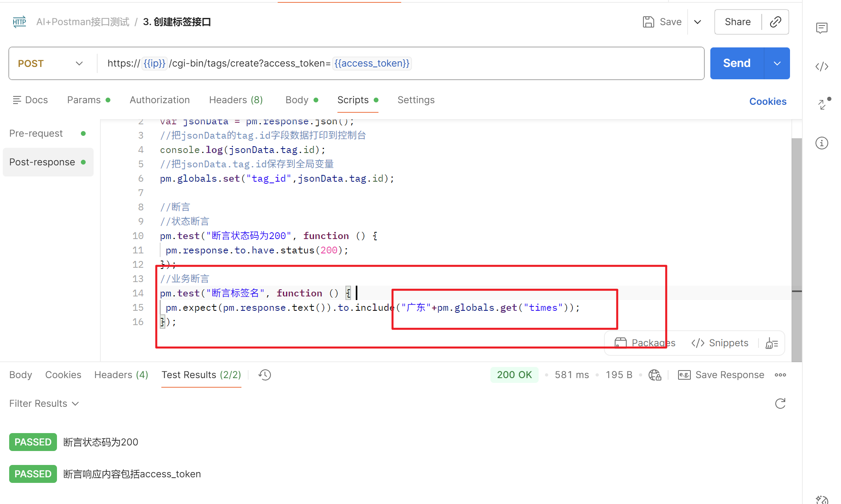Select the Pre-request script section

[x=48, y=133]
